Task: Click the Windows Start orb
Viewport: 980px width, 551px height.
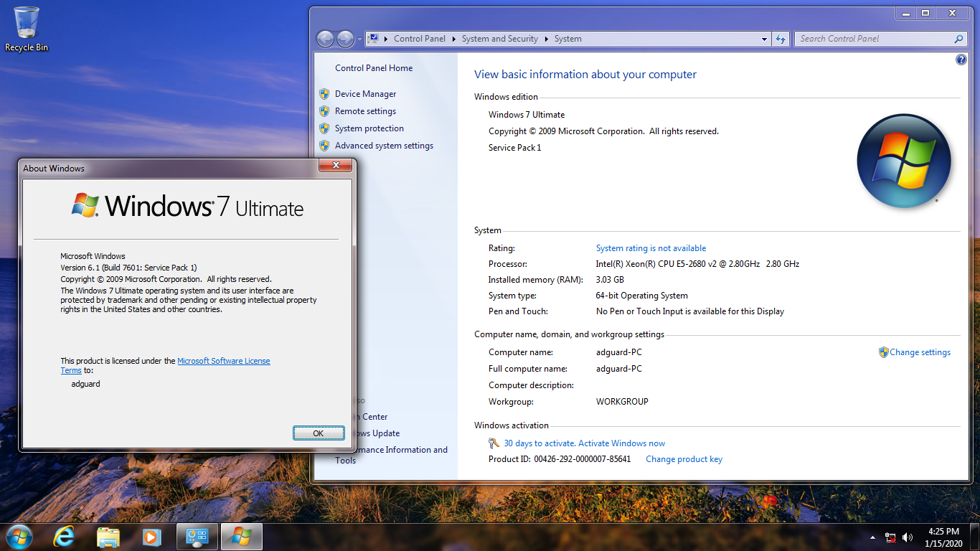Action: click(x=19, y=537)
